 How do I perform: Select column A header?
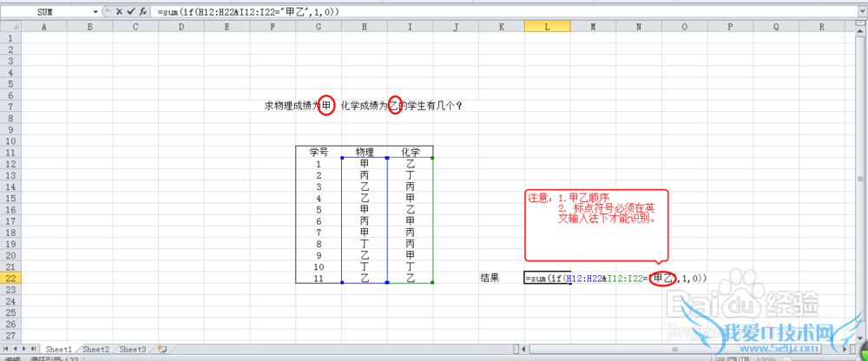tap(43, 27)
